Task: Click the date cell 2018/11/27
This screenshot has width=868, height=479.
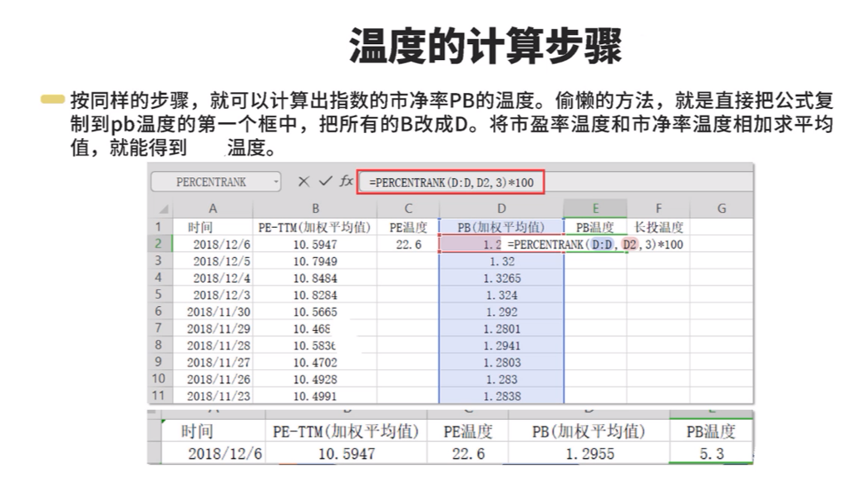Action: pyautogui.click(x=213, y=362)
